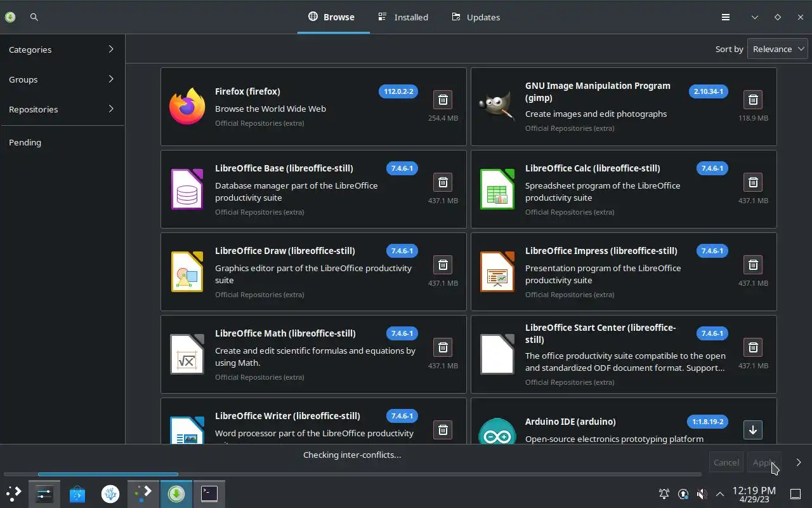Click Arduino version badge 1:1.8.19-2
Image resolution: width=812 pixels, height=508 pixels.
[x=708, y=422]
